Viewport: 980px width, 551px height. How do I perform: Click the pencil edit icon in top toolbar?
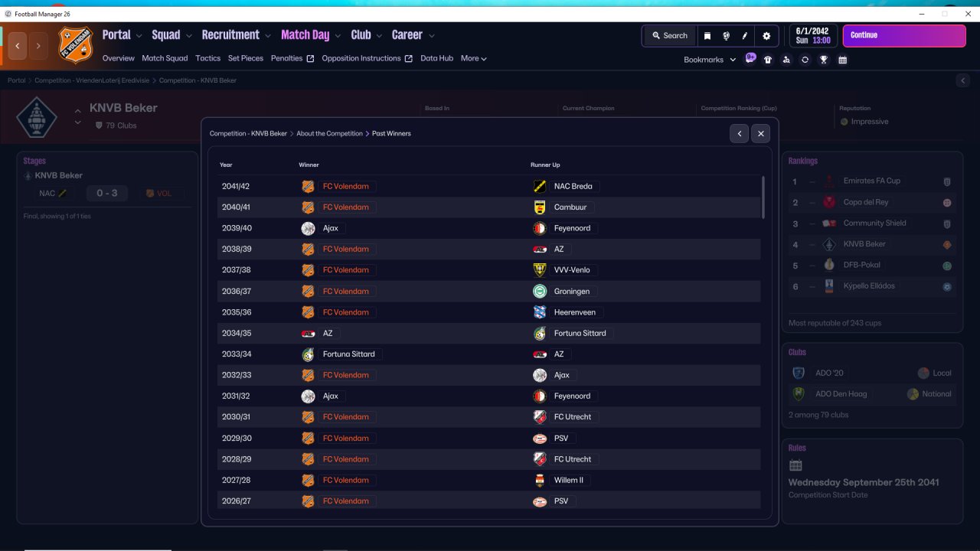(745, 36)
